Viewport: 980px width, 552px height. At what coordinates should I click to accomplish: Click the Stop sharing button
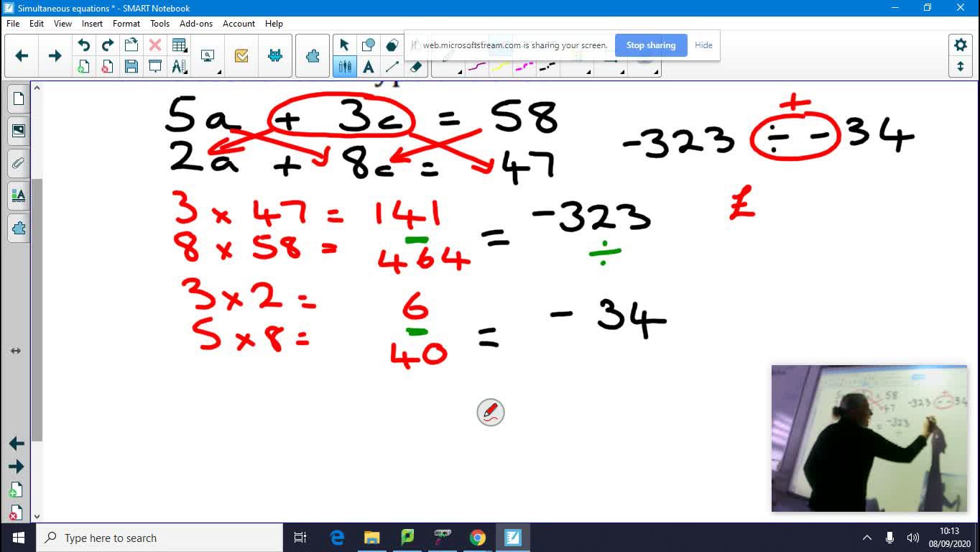tap(650, 45)
